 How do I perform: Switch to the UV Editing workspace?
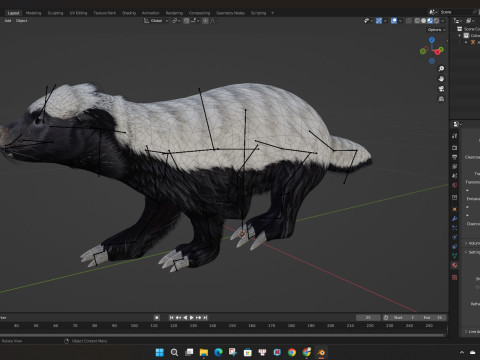coord(78,13)
